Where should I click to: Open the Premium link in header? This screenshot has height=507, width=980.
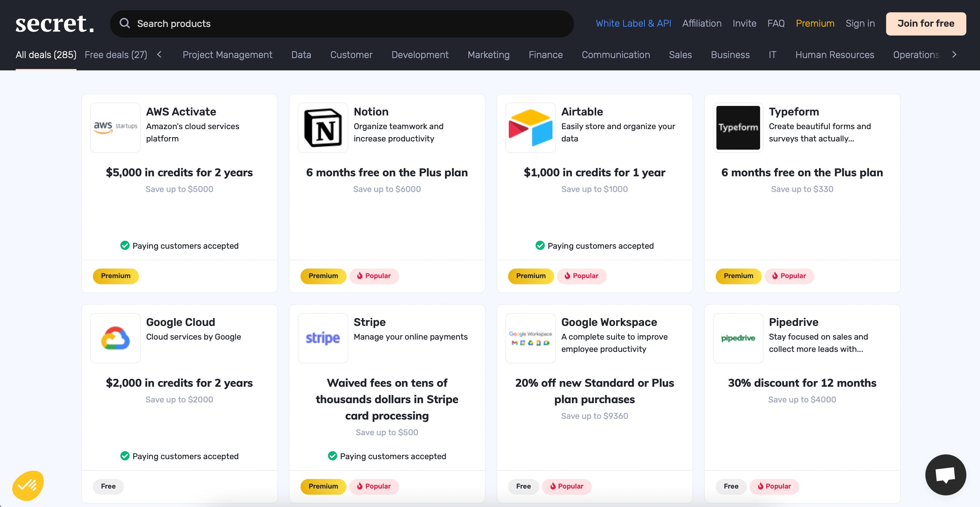click(815, 24)
